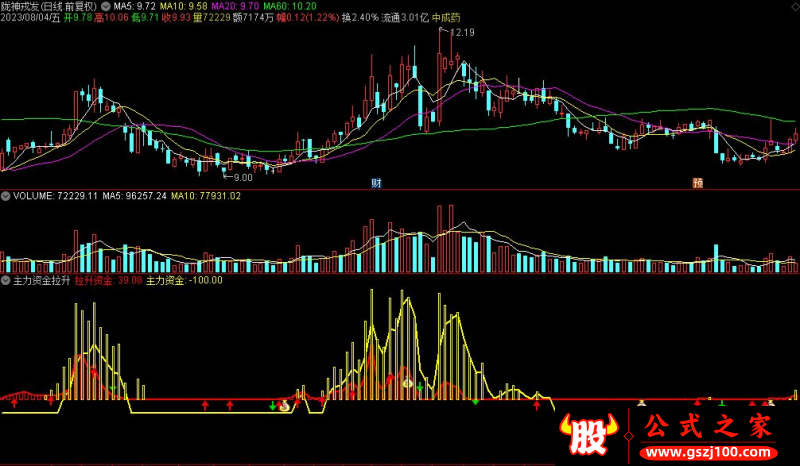Click the open price 开9.78

click(x=78, y=18)
